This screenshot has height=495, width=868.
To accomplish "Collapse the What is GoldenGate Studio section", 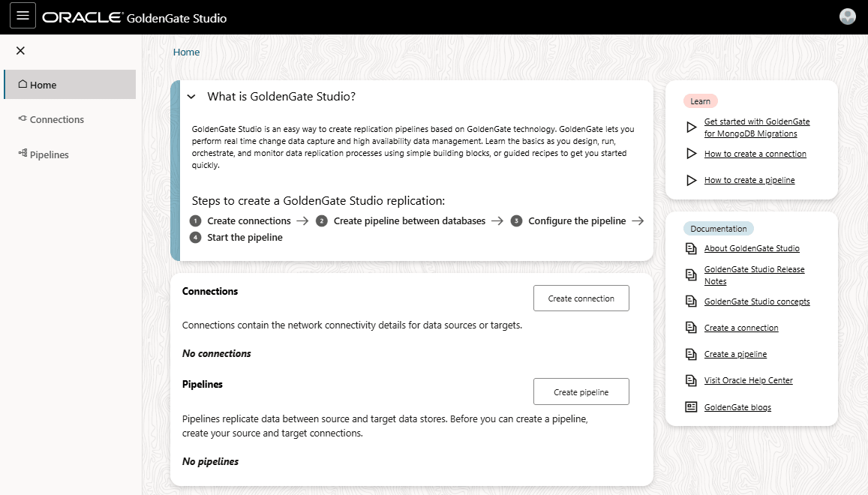I will click(191, 97).
